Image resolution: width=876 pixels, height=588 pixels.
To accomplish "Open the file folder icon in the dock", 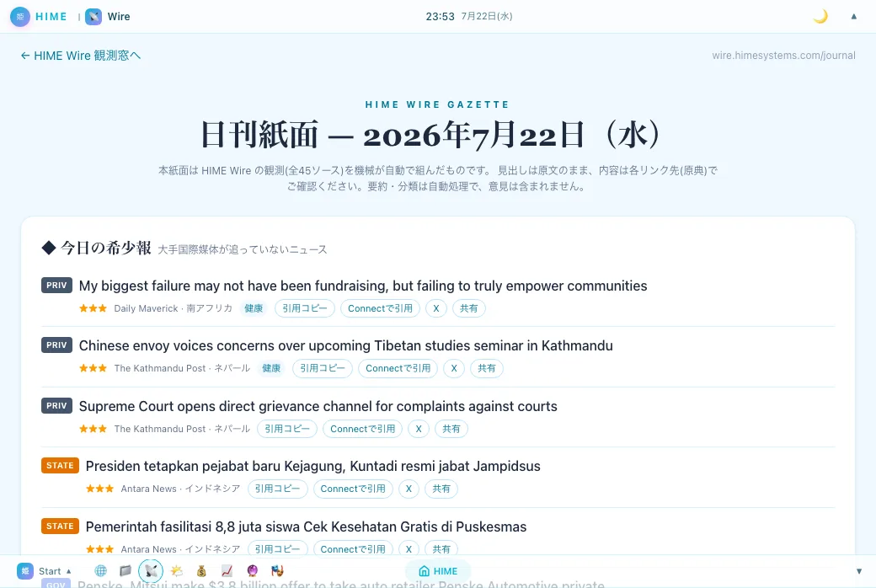I will coord(126,570).
